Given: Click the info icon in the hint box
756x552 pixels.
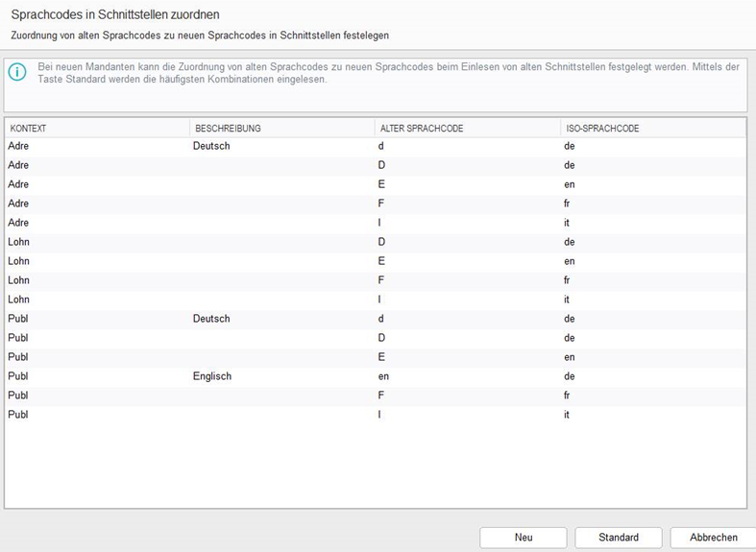Looking at the screenshot, I should click(17, 72).
